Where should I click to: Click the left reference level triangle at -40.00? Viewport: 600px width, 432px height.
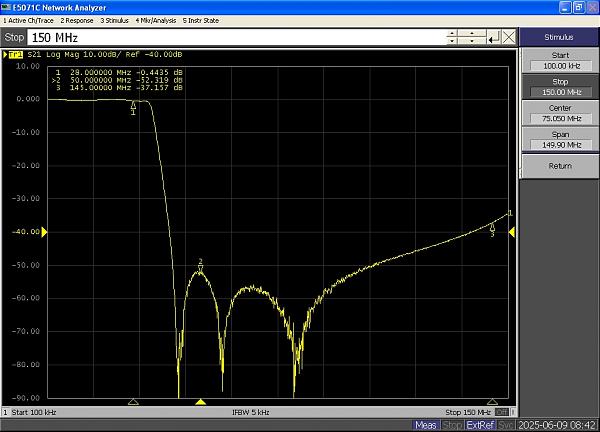coord(44,232)
